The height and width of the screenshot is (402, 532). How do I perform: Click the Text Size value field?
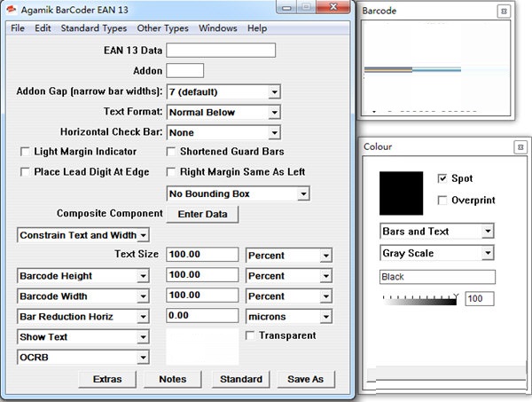(x=202, y=255)
